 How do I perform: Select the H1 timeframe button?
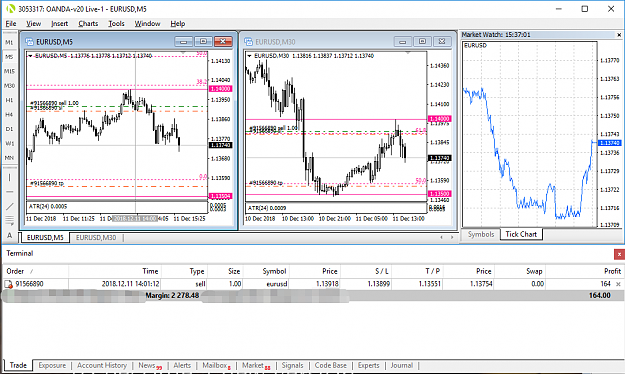(x=9, y=100)
